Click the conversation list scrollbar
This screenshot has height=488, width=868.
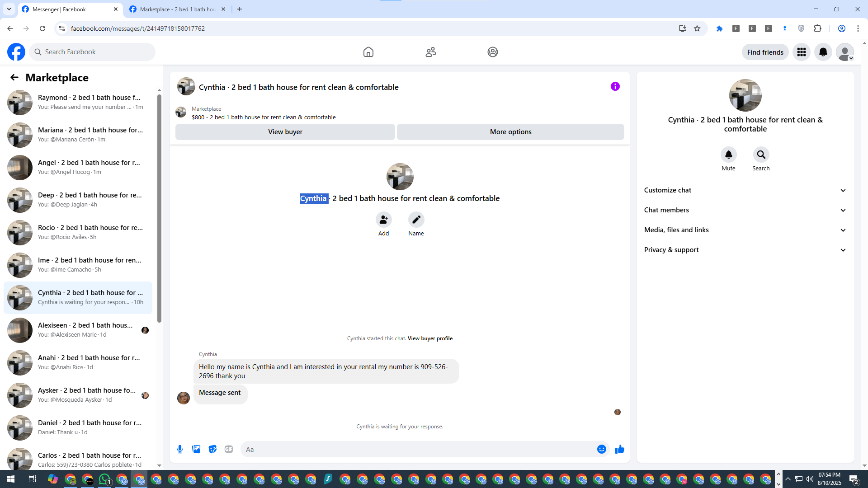[x=159, y=208]
